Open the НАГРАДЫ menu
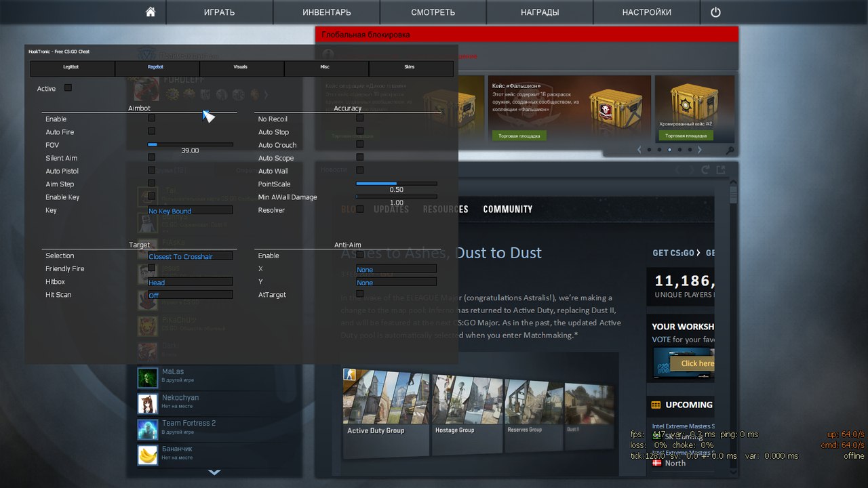The image size is (868, 488). 540,12
